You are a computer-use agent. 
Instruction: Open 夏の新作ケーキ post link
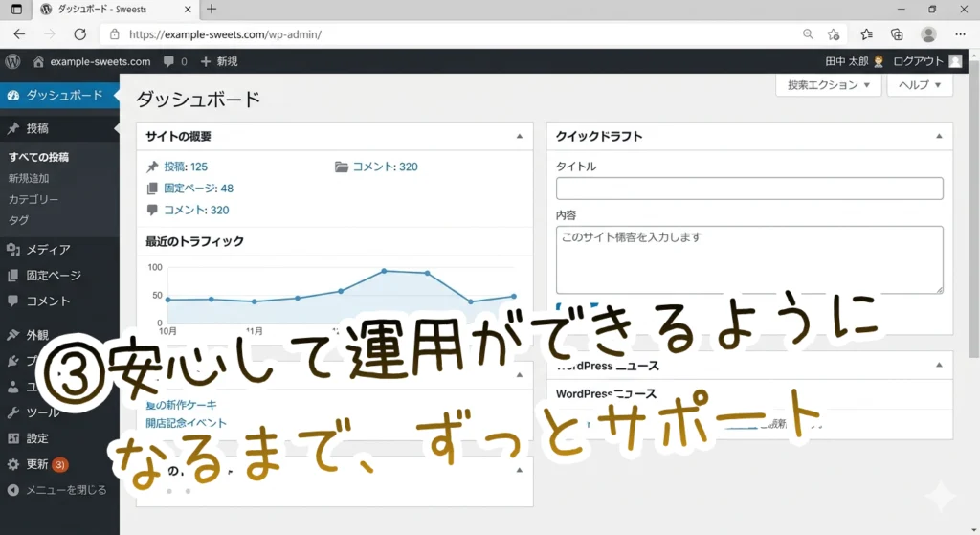click(x=181, y=405)
